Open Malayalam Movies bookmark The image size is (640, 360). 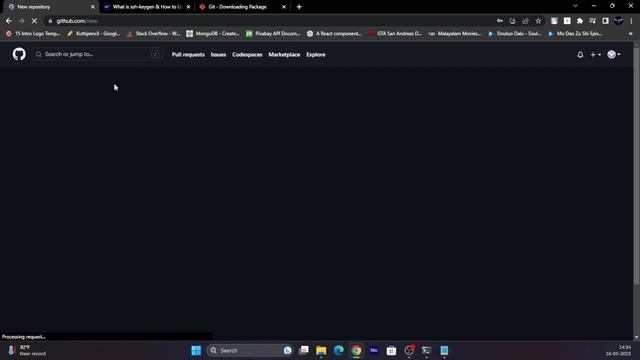pyautogui.click(x=455, y=34)
